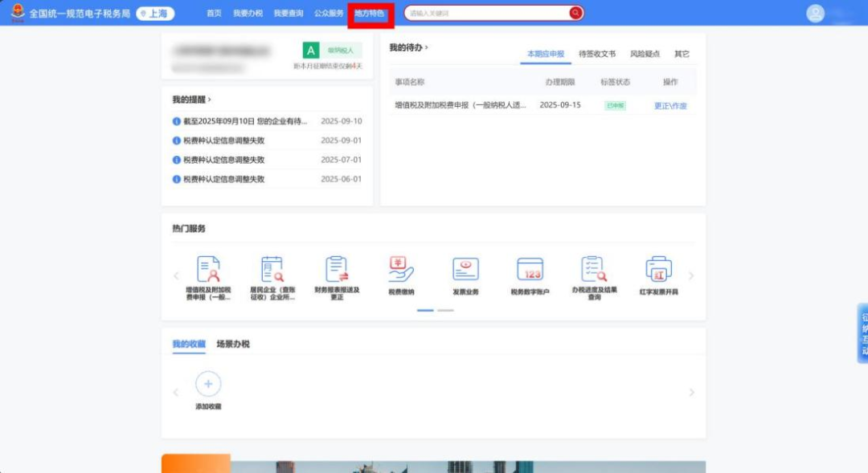Open the 地方特色 menu item
This screenshot has height=473, width=868.
pos(369,13)
